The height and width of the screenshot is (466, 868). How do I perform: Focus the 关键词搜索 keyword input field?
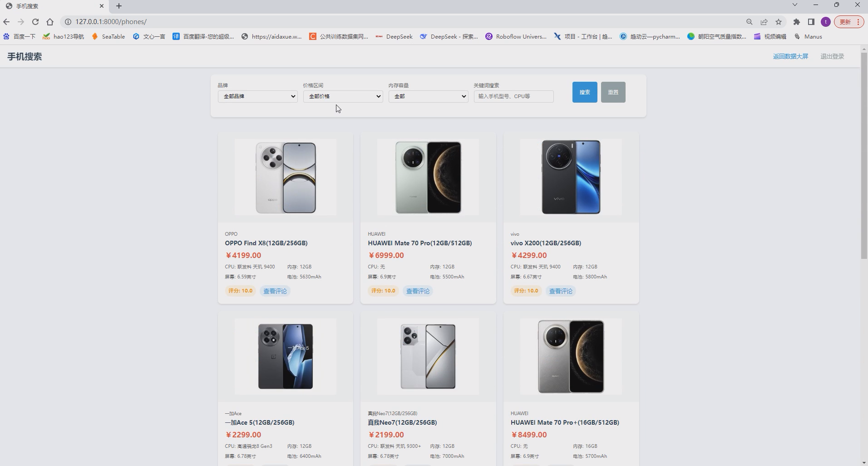514,96
